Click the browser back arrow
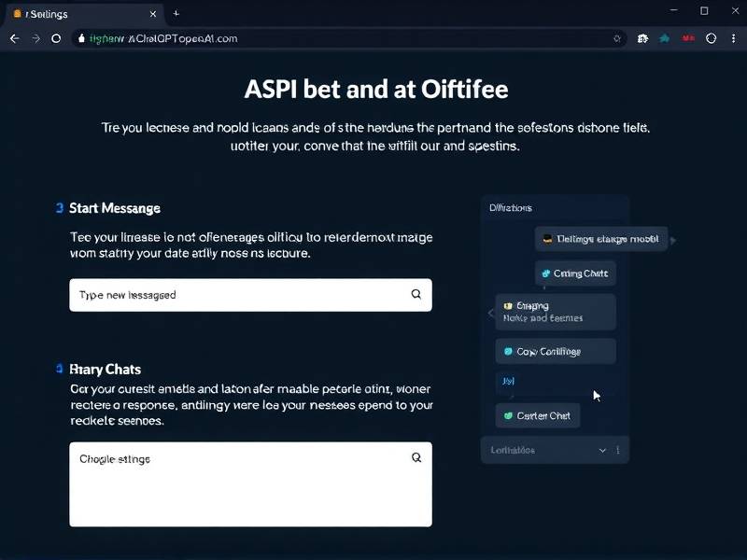The height and width of the screenshot is (560, 747). 13,38
